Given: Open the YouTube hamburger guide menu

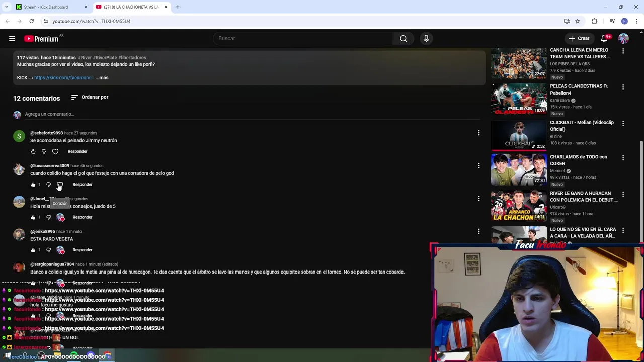Looking at the screenshot, I should tap(12, 39).
